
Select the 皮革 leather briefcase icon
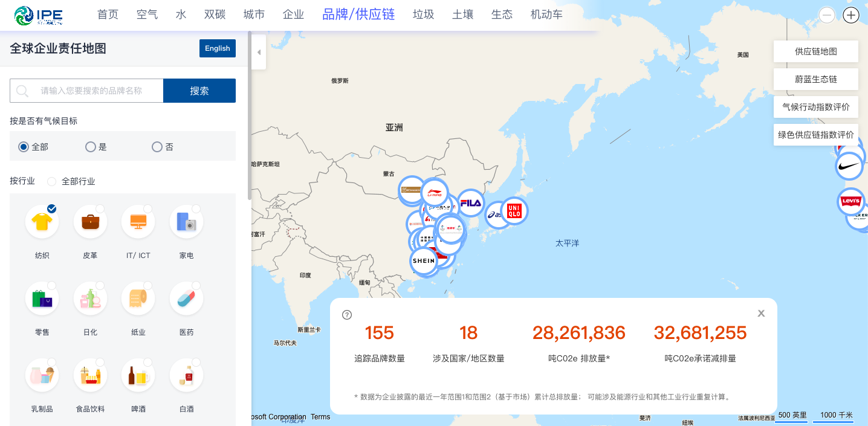pos(90,222)
